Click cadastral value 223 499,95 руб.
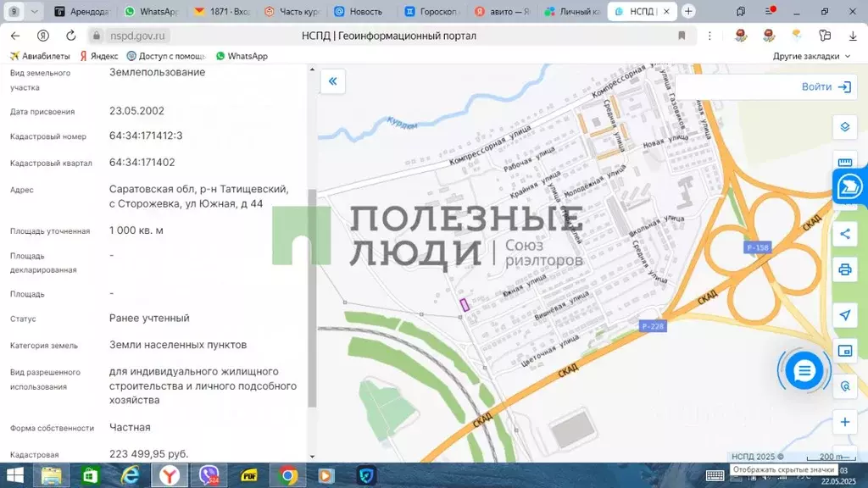The image size is (868, 488). tap(149, 454)
